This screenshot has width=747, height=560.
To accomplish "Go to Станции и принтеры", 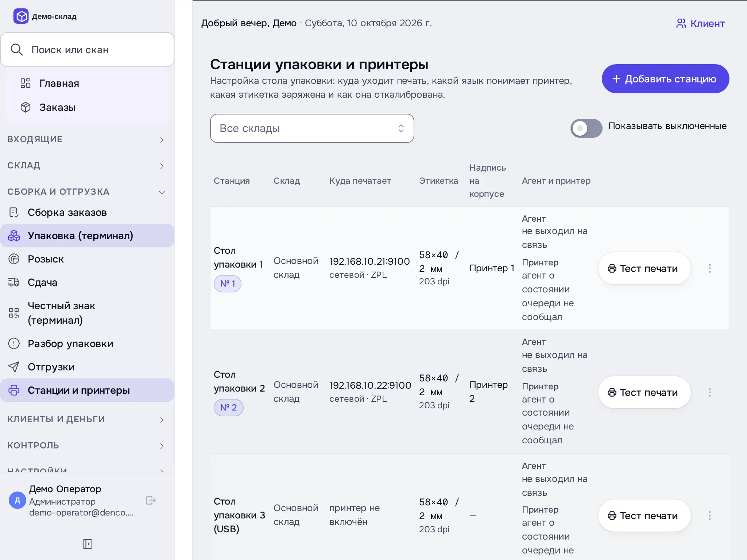I will pyautogui.click(x=87, y=390).
